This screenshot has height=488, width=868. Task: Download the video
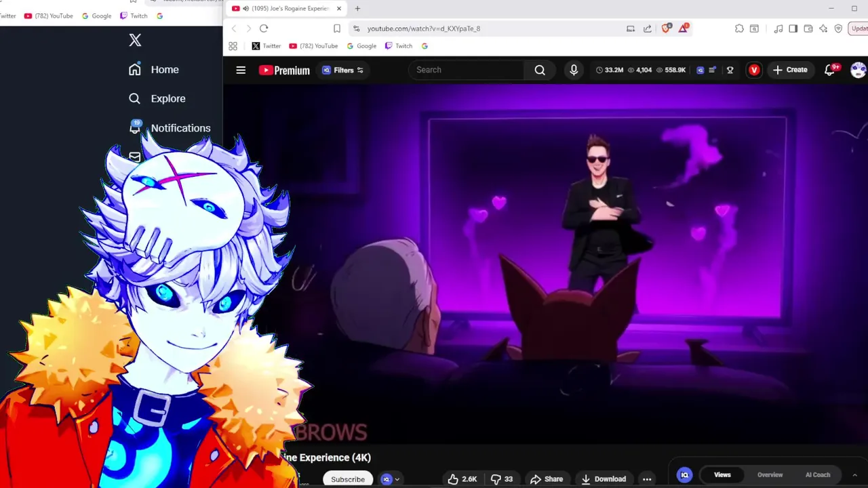click(x=604, y=479)
